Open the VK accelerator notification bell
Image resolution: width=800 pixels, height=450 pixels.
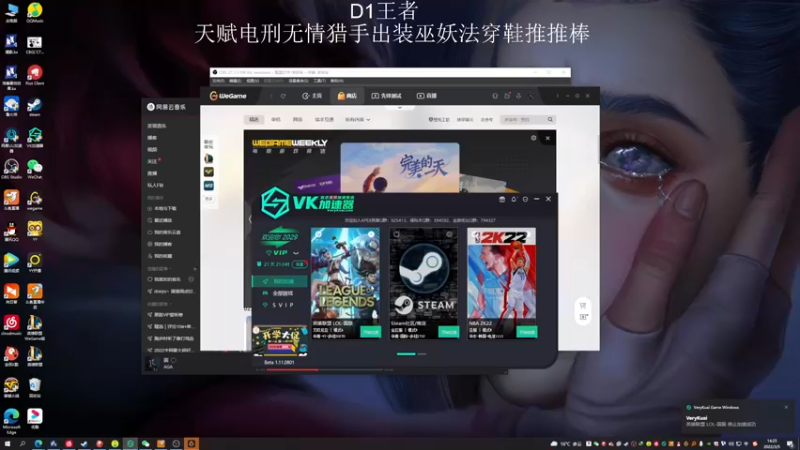514,199
